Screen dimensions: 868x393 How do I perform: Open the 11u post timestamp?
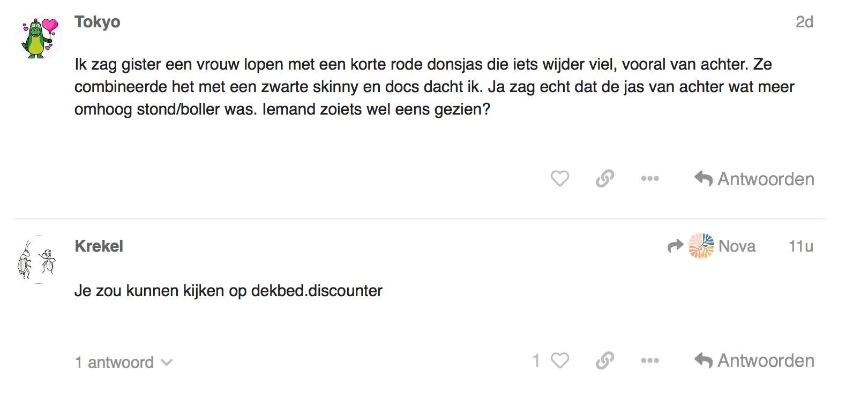point(800,246)
